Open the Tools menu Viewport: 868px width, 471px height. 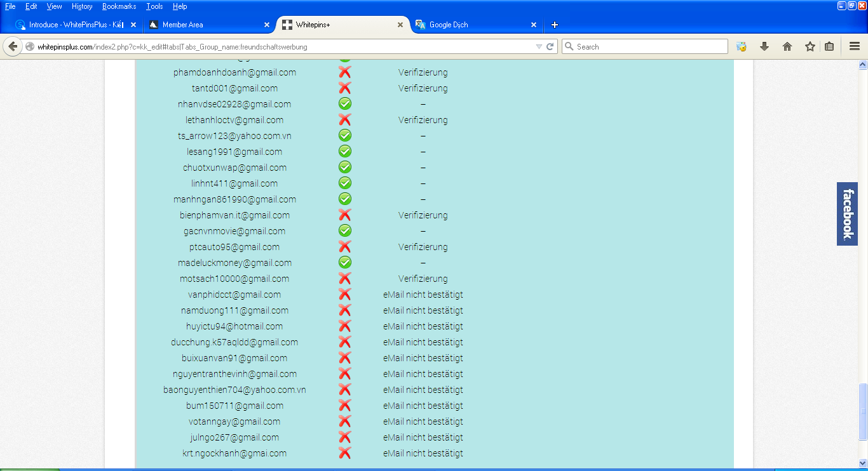(154, 6)
